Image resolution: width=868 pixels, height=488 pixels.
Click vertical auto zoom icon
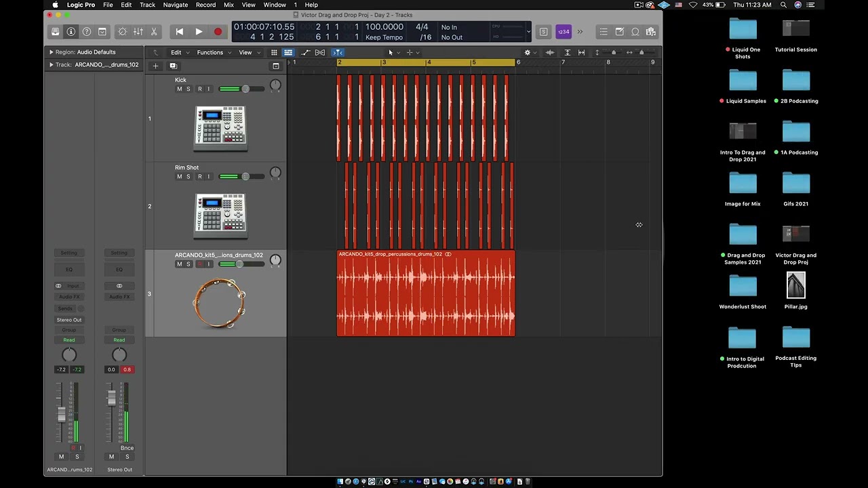[568, 52]
